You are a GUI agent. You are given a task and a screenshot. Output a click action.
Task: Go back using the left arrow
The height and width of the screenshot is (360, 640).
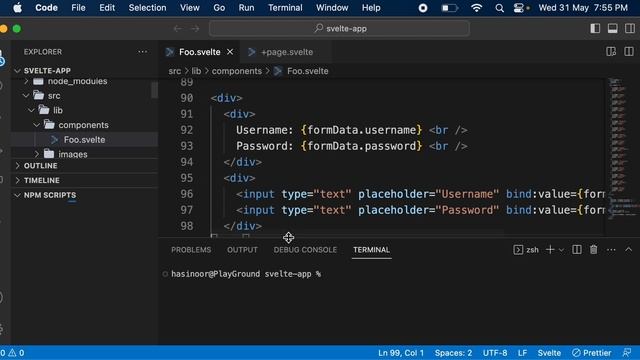click(x=177, y=29)
